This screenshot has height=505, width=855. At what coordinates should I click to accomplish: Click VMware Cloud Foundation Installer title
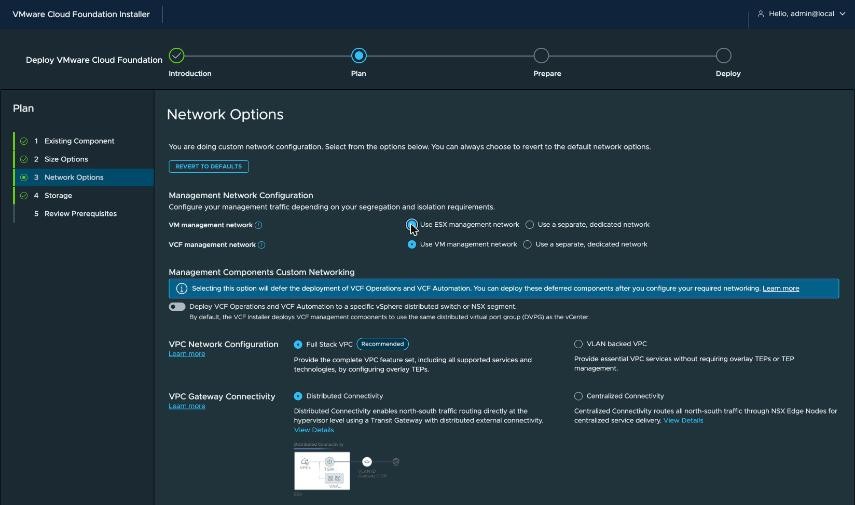point(81,14)
